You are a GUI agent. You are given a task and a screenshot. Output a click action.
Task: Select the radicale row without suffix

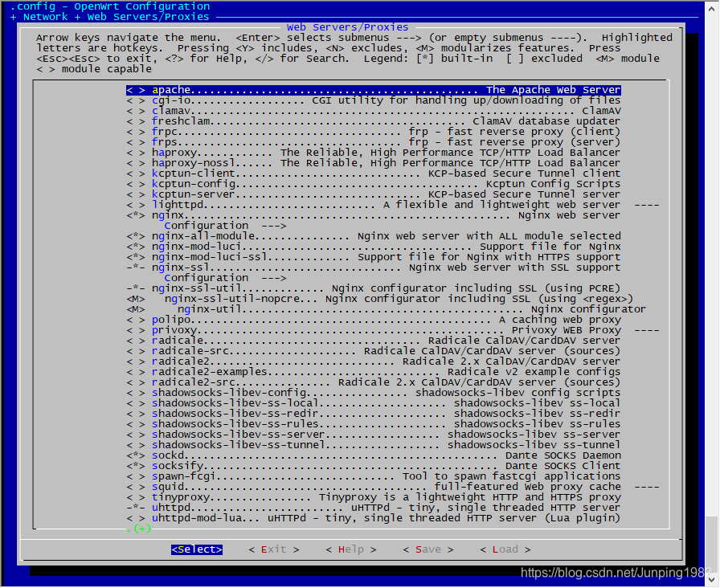pyautogui.click(x=374, y=341)
